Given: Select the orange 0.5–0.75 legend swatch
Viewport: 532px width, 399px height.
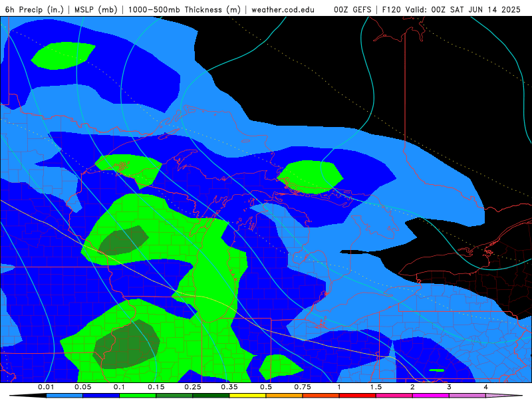Looking at the screenshot, I should [x=285, y=396].
